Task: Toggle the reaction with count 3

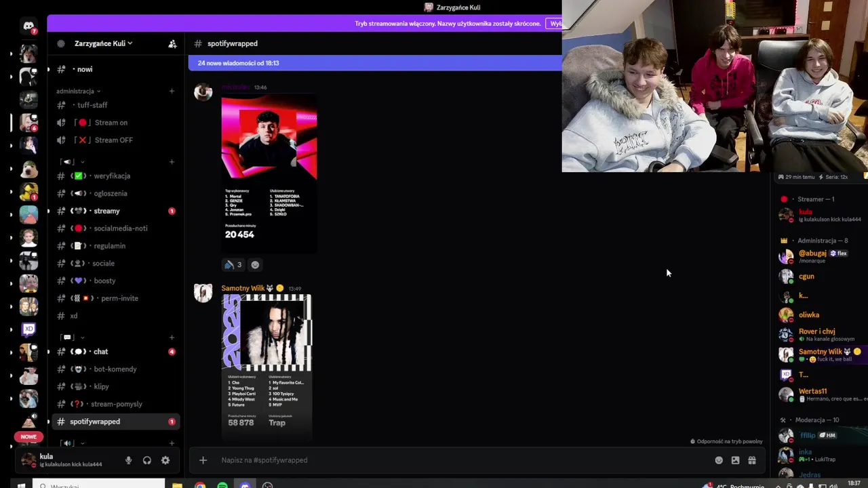Action: point(233,265)
